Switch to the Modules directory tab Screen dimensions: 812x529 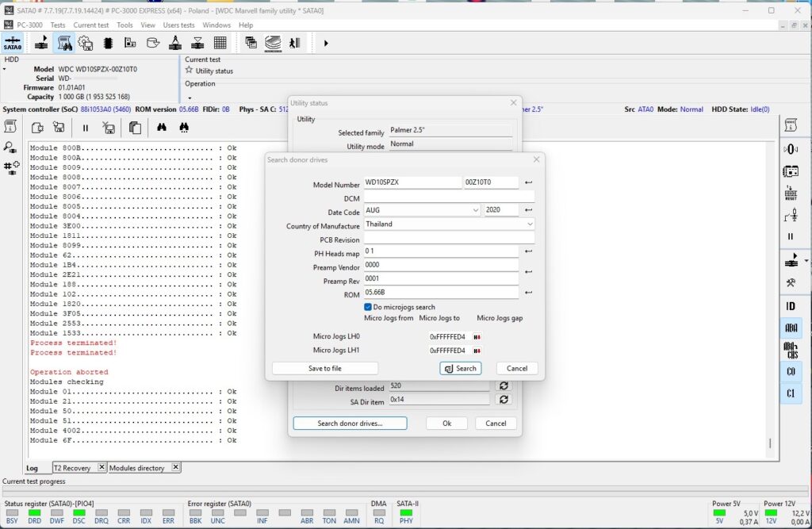(x=136, y=468)
